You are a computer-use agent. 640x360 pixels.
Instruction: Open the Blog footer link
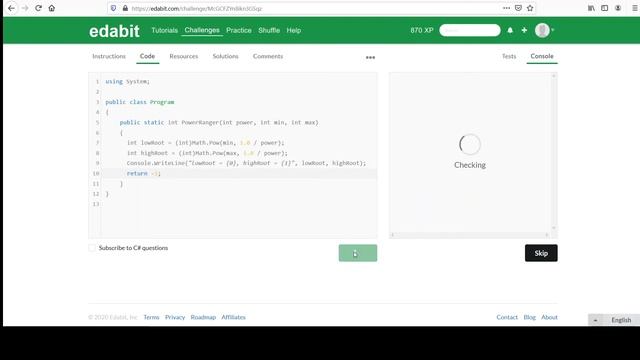coord(529,317)
